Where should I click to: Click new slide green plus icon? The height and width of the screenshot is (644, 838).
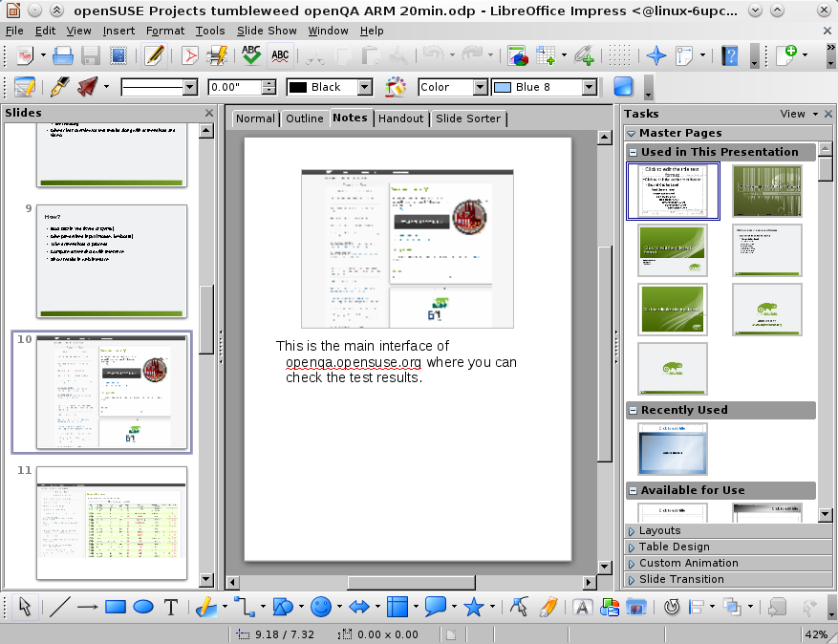tap(786, 55)
